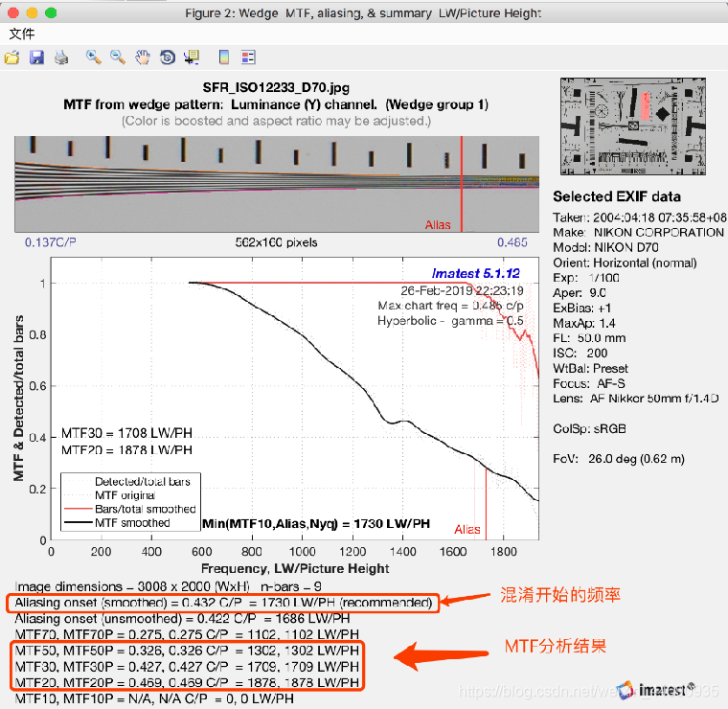Select the Zoom In tool

pyautogui.click(x=94, y=57)
